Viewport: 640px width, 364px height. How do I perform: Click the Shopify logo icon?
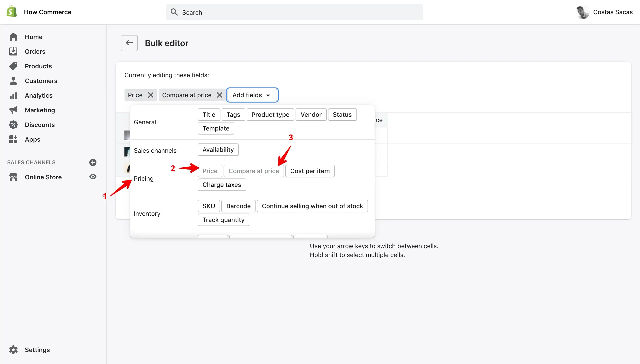(12, 12)
